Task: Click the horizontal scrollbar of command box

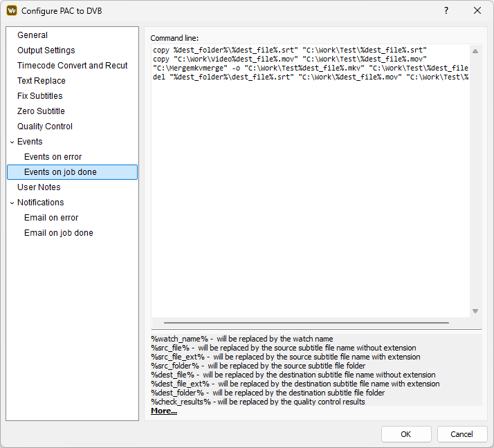Action: click(x=306, y=323)
